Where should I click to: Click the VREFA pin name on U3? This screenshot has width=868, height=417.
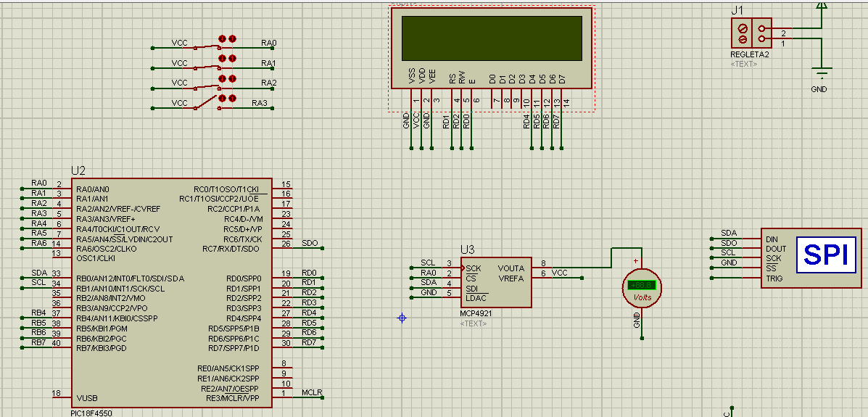[511, 278]
